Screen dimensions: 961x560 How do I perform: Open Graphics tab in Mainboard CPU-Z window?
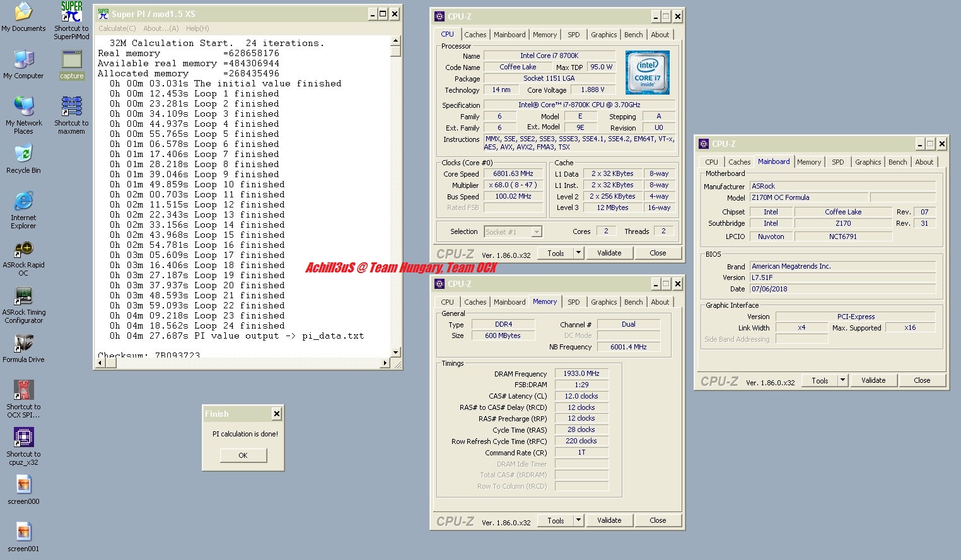(868, 162)
